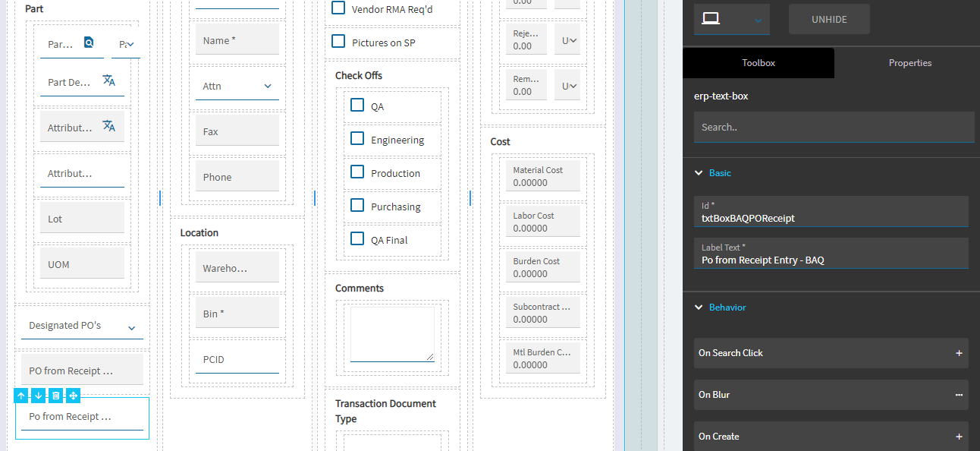The image size is (980, 451).
Task: Click the On Search Click event row
Action: pyautogui.click(x=831, y=353)
